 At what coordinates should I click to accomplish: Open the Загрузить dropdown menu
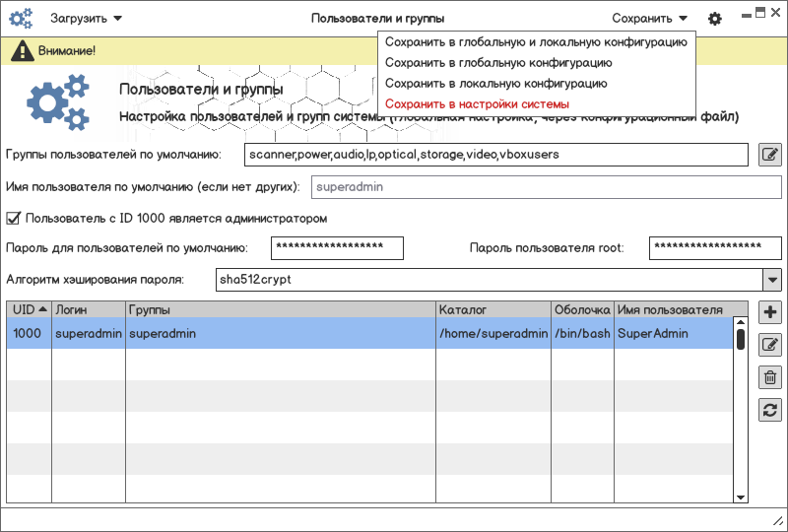87,18
